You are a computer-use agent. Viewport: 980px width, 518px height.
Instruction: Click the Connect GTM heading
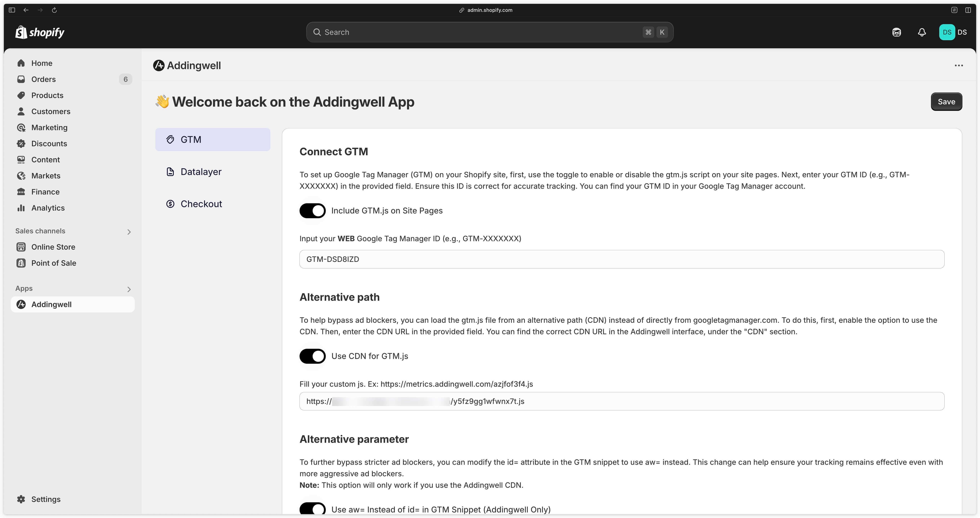click(x=334, y=151)
